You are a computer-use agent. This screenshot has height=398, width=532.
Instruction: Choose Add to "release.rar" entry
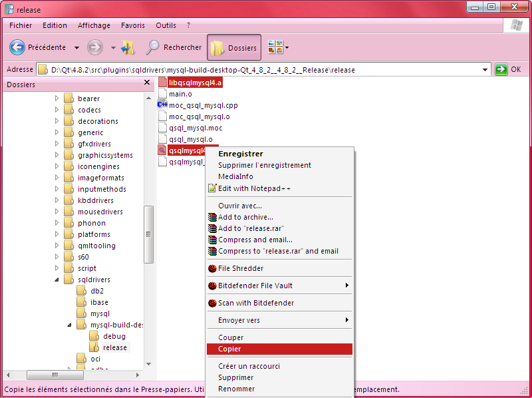point(251,228)
